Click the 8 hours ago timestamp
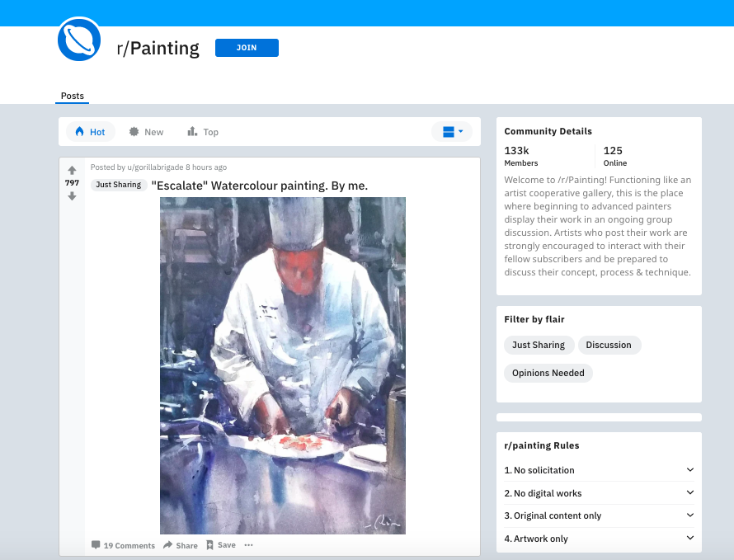 [206, 167]
